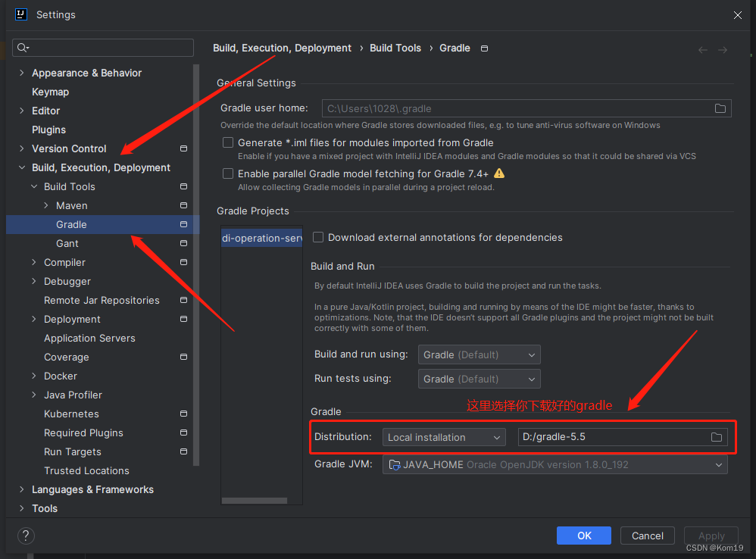Open Trusted Locations settings
This screenshot has width=756, height=559.
coord(87,471)
